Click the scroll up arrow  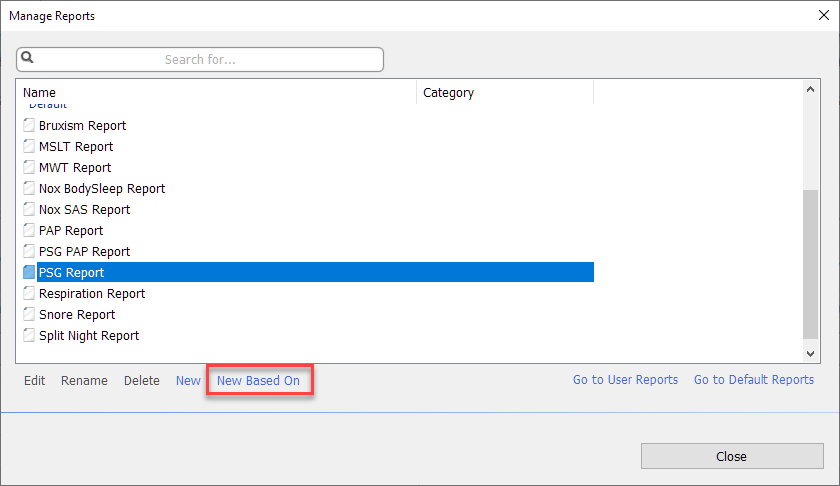pos(811,89)
